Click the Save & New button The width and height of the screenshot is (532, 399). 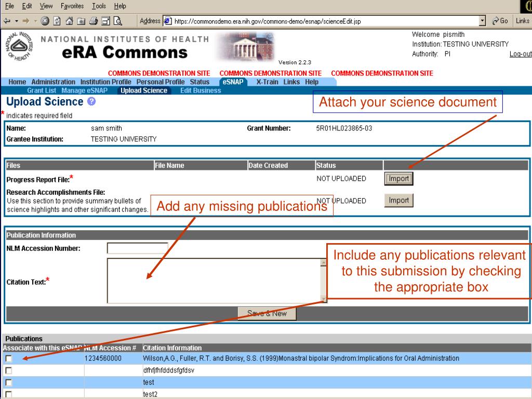(x=267, y=313)
